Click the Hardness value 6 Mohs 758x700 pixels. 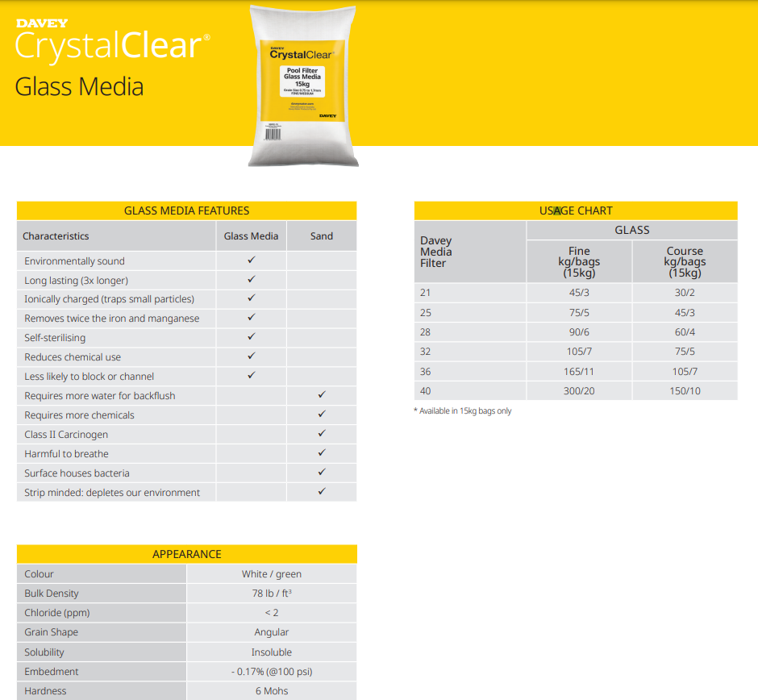[271, 690]
